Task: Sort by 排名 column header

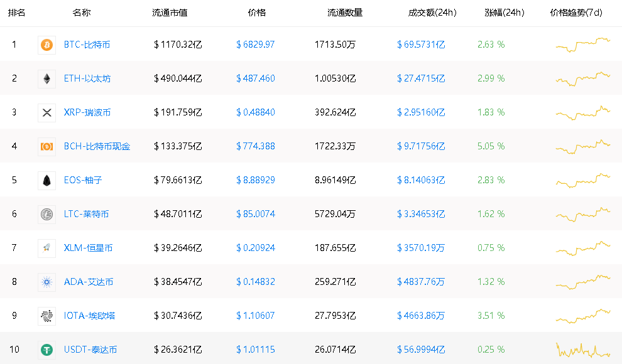Action: tap(17, 13)
